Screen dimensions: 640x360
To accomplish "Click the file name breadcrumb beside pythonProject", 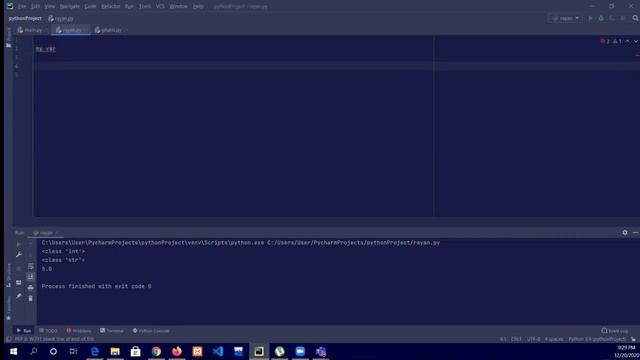I will click(61, 18).
